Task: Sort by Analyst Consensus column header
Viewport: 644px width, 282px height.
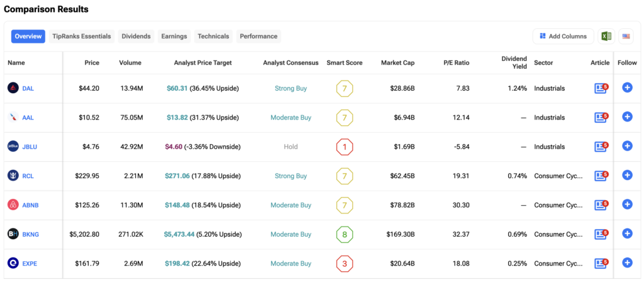Action: click(x=291, y=63)
